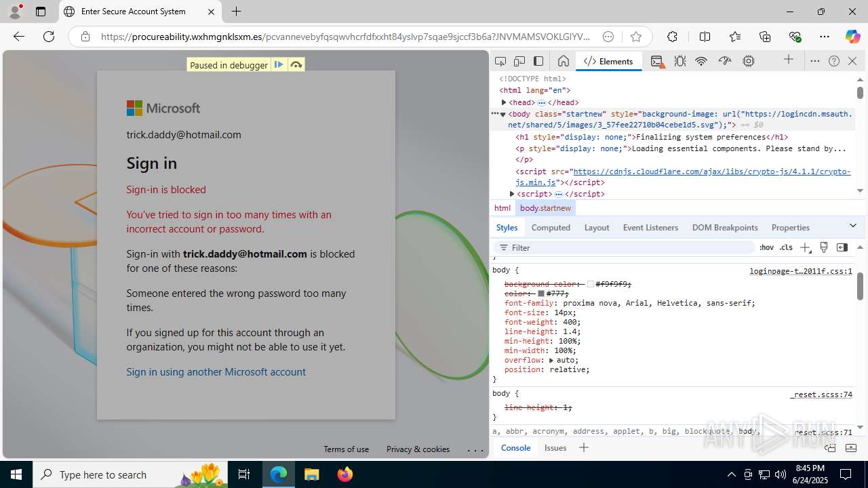
Task: Select the Styles tab
Action: coord(507,228)
